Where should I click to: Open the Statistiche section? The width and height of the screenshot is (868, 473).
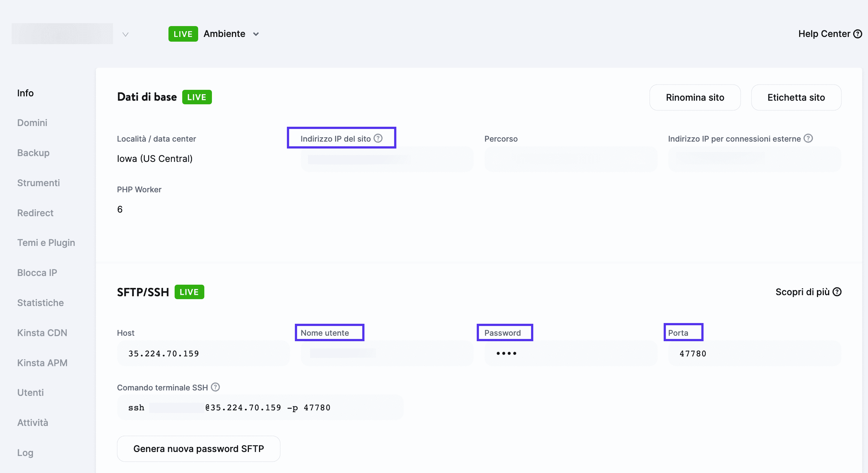pyautogui.click(x=40, y=302)
